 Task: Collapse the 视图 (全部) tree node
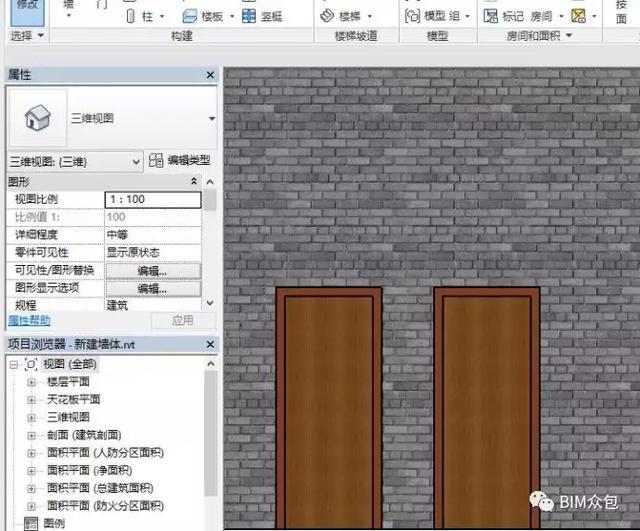tap(13, 364)
